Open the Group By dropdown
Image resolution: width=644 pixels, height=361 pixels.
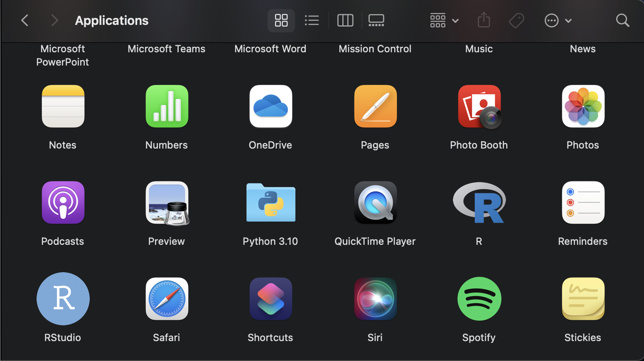(444, 20)
